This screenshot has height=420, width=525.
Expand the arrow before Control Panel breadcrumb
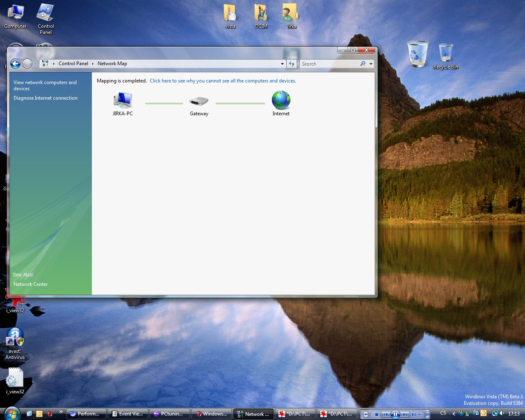54,64
